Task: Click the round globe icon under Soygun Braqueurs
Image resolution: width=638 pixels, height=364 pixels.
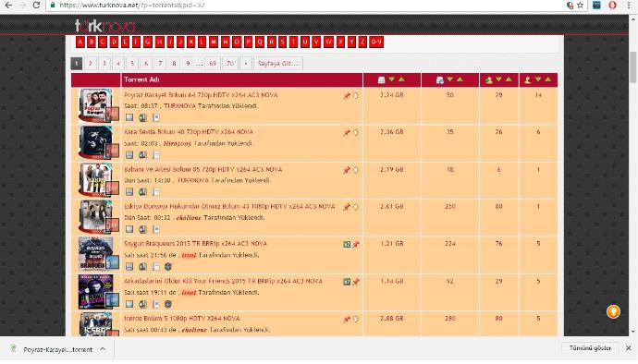Action: (168, 267)
